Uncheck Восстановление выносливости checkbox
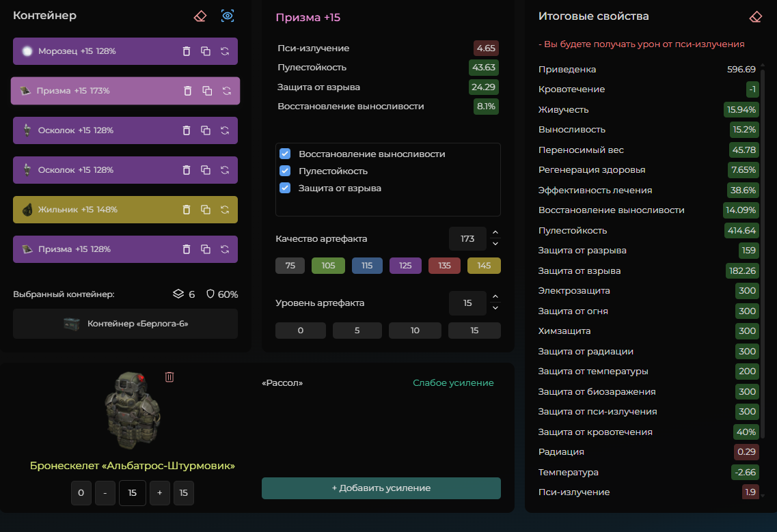The width and height of the screenshot is (777, 532). pos(285,154)
